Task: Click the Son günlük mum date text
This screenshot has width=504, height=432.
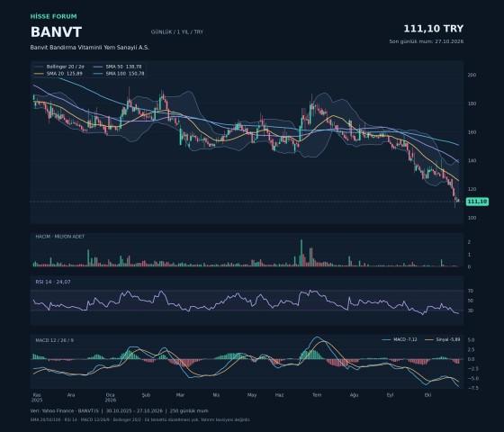Action: 427,41
